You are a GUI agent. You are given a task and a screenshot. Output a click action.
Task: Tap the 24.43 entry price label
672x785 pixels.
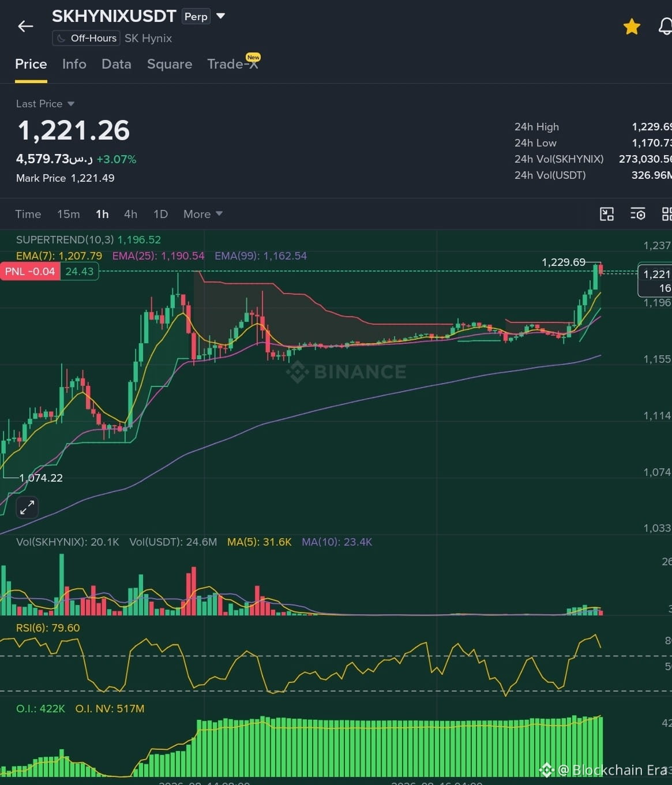click(x=80, y=272)
